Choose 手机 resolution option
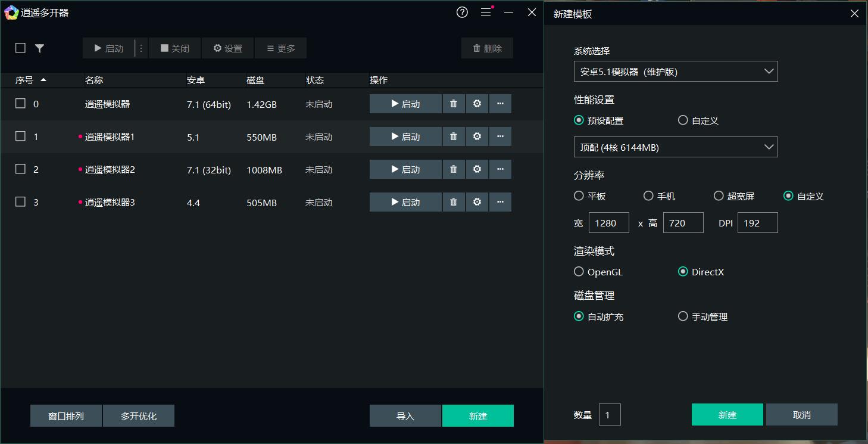 (x=648, y=195)
